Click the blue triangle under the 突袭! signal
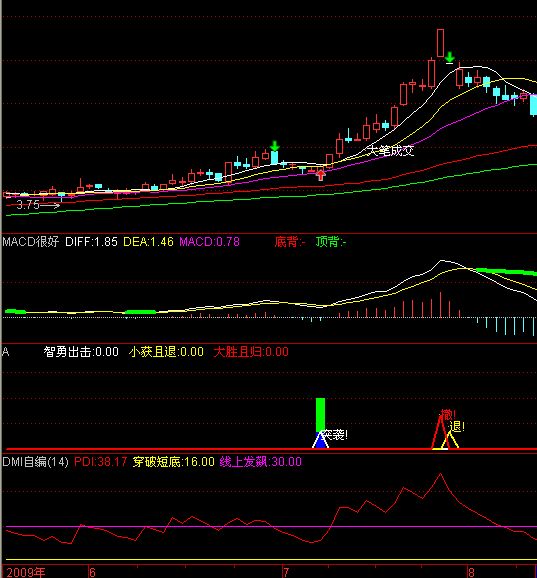 [x=321, y=441]
